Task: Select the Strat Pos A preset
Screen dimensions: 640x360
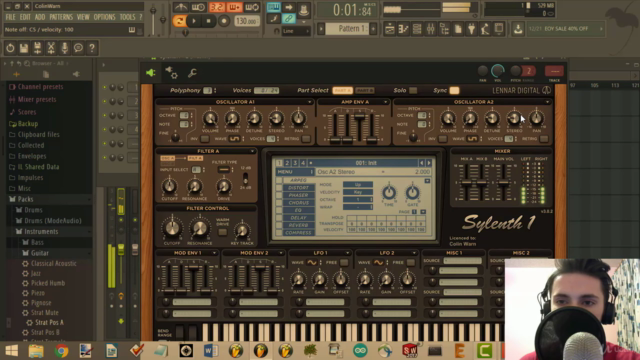Action: [x=49, y=322]
